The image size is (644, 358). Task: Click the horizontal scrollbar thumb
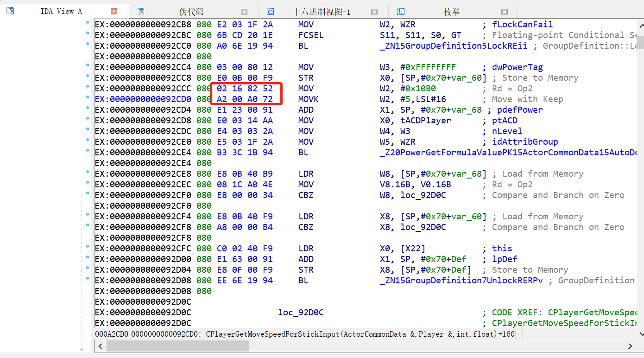tap(177, 346)
